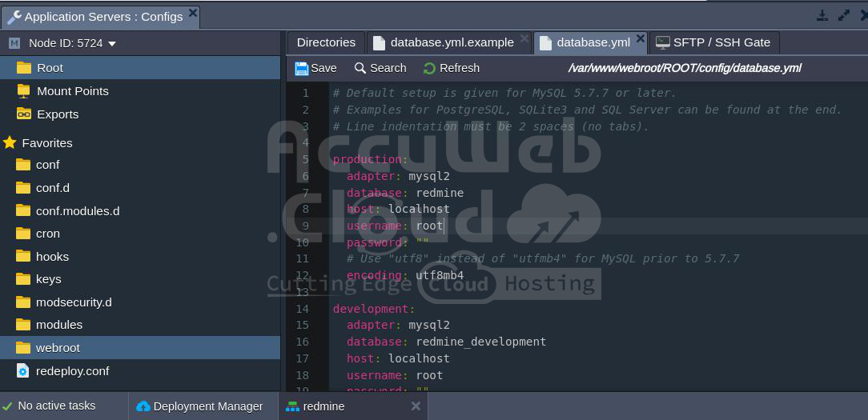Switch to the Directories tab
The width and height of the screenshot is (868, 420).
pyautogui.click(x=326, y=42)
